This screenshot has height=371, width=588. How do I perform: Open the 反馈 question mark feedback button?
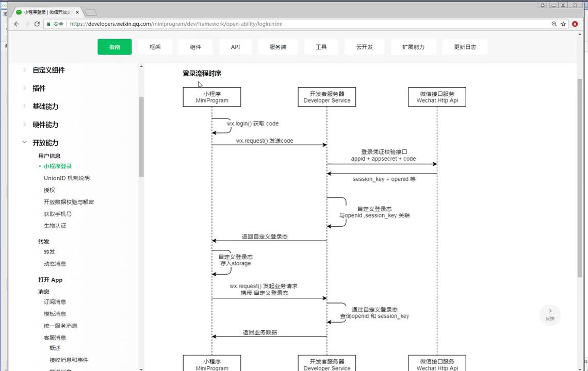tap(550, 315)
